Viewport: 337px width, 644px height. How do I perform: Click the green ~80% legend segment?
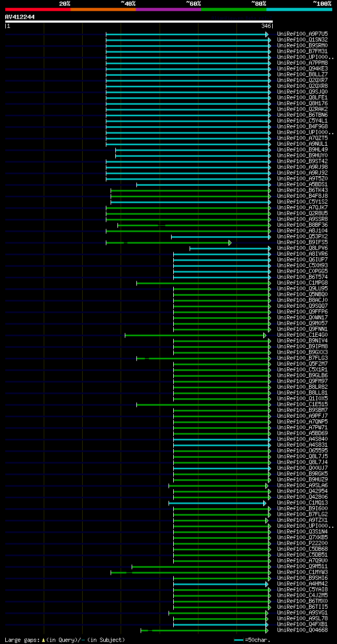coord(234,9)
